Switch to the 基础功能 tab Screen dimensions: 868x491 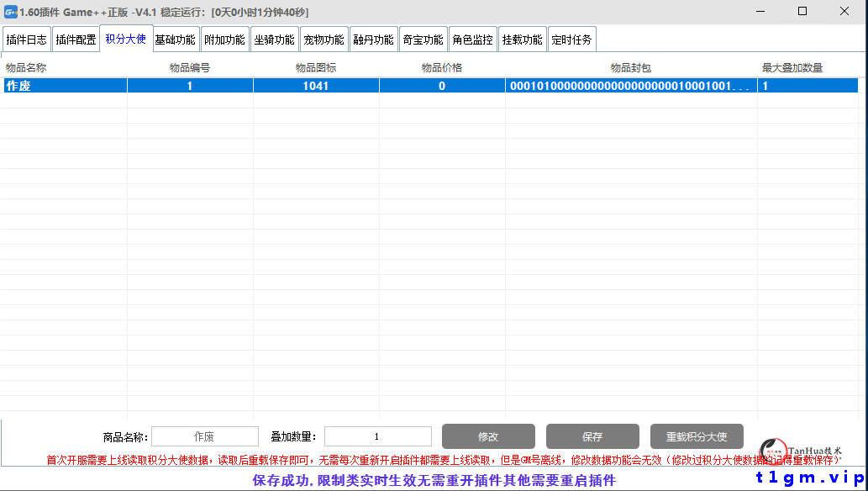[x=175, y=39]
